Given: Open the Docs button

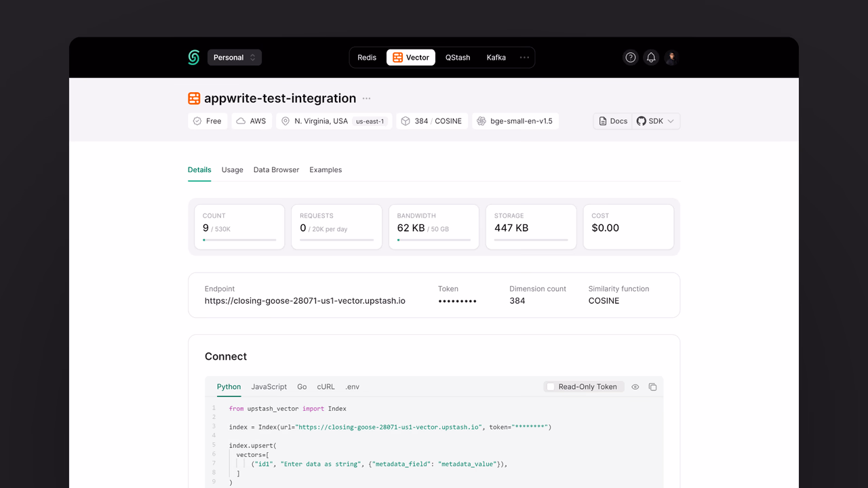Looking at the screenshot, I should tap(613, 121).
